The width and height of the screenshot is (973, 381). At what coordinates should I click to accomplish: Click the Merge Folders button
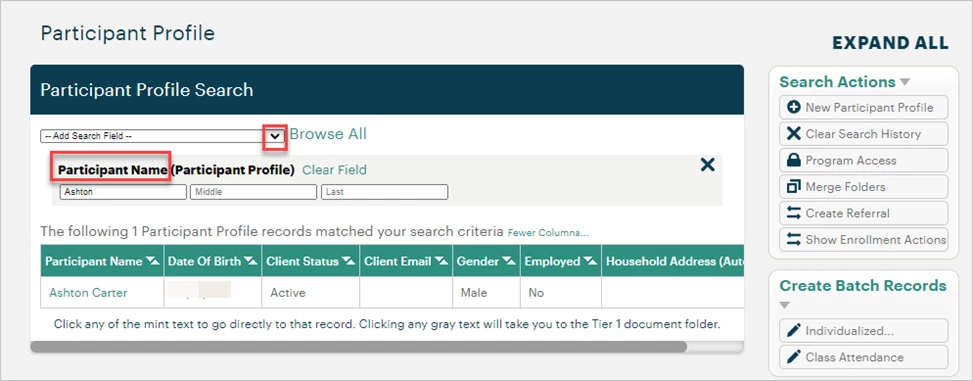863,187
